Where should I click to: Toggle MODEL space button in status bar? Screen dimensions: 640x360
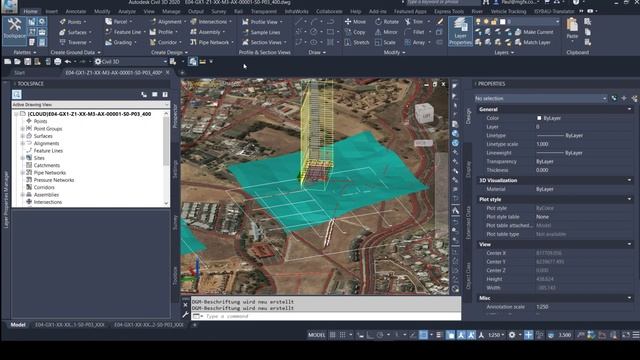(x=317, y=335)
